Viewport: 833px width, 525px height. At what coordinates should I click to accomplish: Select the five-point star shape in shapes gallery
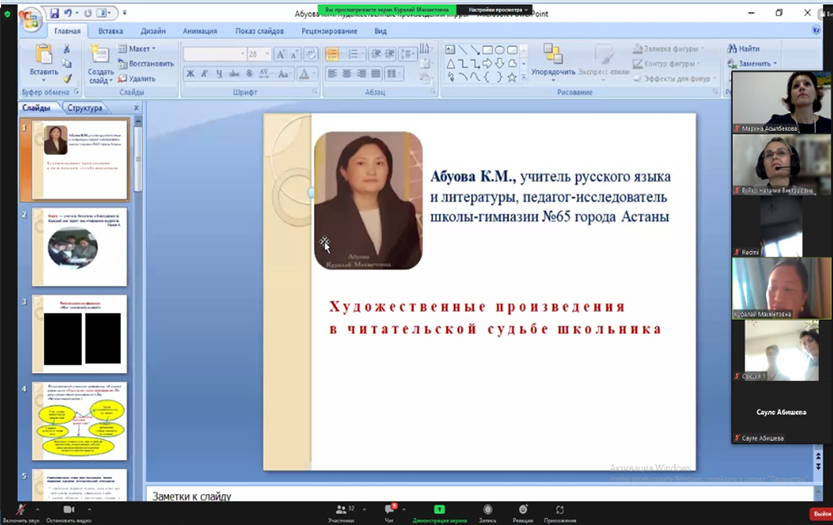tap(511, 77)
